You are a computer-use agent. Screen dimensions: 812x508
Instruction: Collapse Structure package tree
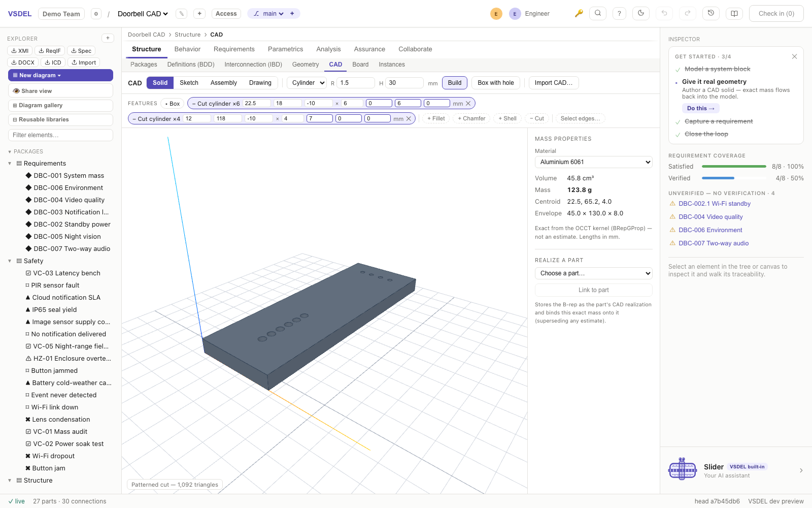coord(10,481)
